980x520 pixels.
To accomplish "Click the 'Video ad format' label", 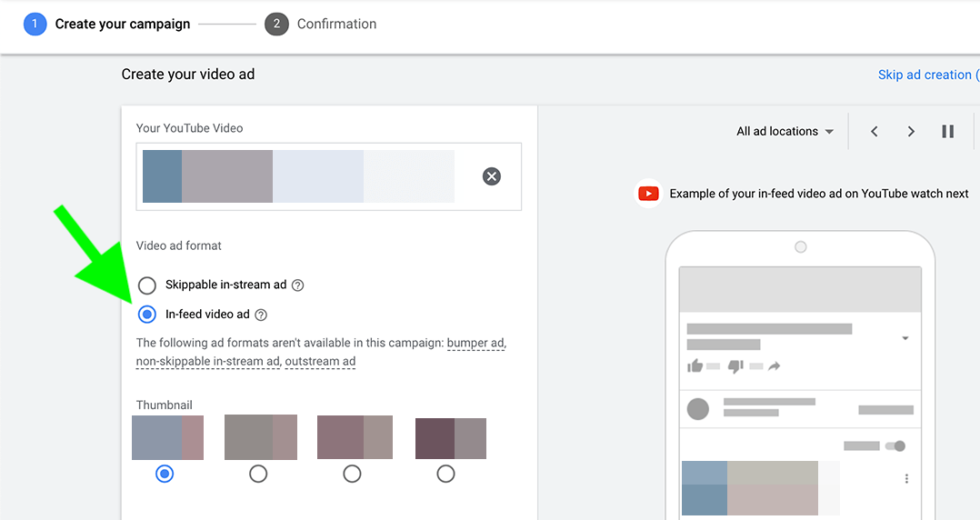I will (179, 245).
